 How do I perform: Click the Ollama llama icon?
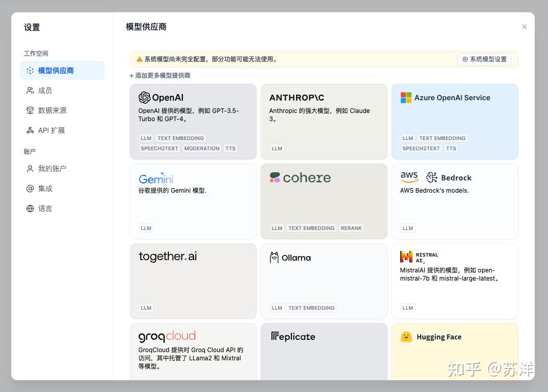[x=275, y=258]
